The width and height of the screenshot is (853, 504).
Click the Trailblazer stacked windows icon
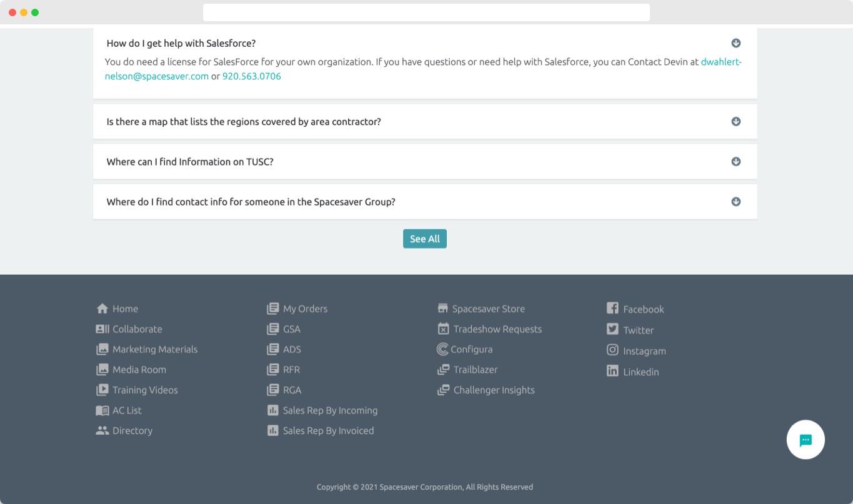click(444, 370)
